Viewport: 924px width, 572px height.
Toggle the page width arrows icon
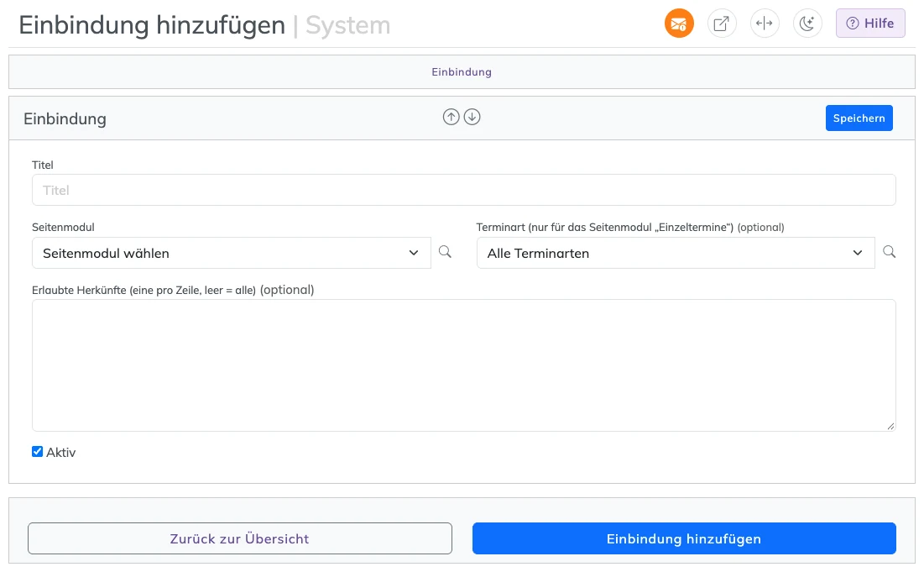(765, 24)
